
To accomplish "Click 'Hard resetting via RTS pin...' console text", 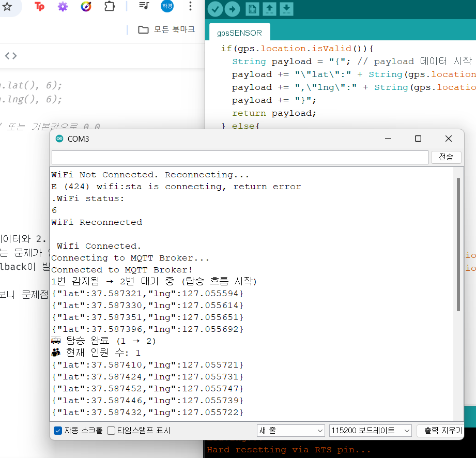I will 288,450.
